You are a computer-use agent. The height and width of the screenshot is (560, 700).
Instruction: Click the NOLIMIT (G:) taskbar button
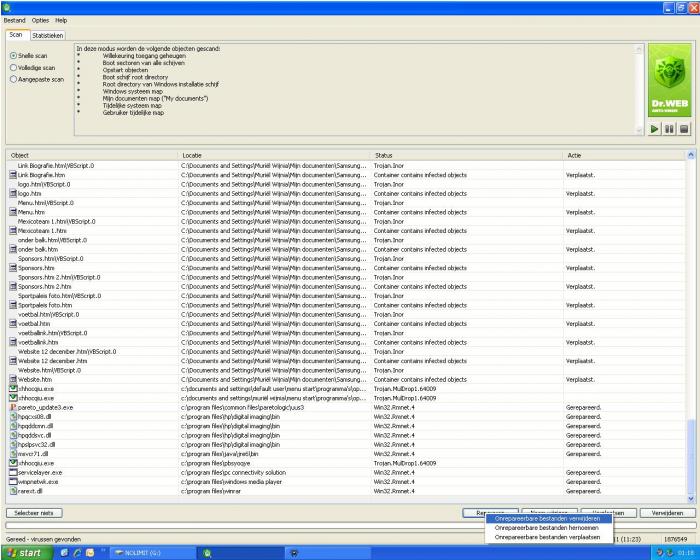point(152,553)
